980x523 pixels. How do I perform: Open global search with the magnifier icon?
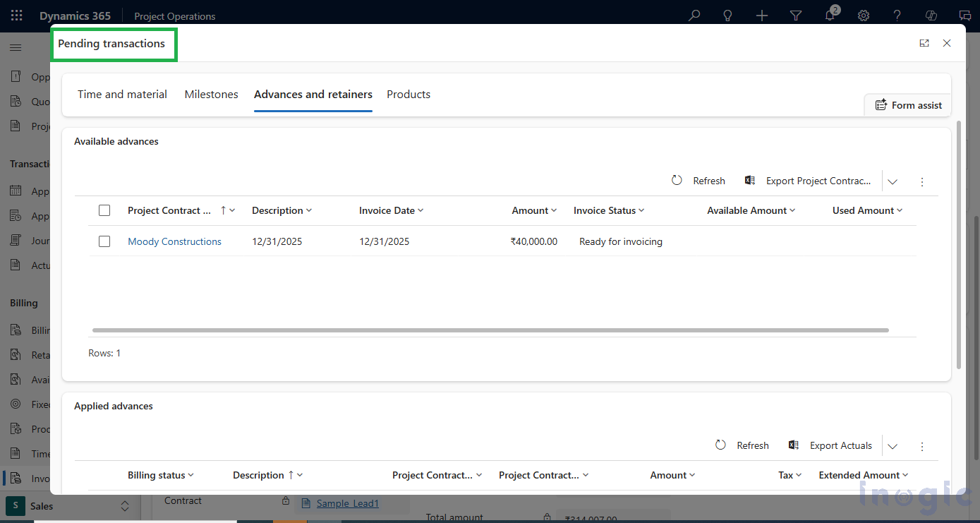pos(694,16)
